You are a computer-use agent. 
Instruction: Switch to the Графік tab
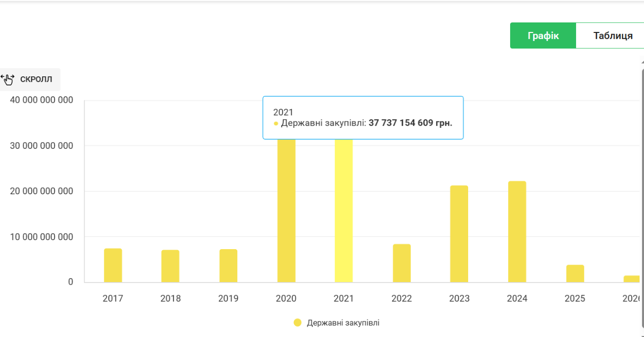pos(543,36)
